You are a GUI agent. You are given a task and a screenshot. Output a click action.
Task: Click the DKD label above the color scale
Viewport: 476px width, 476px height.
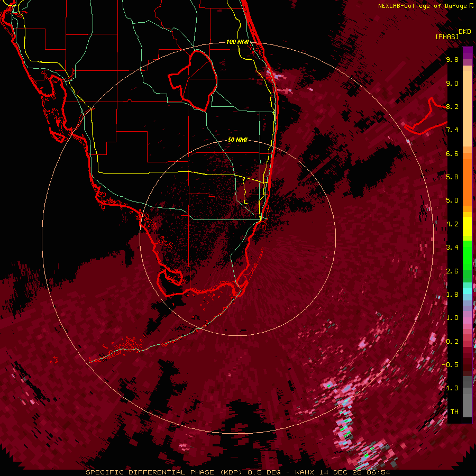[465, 32]
